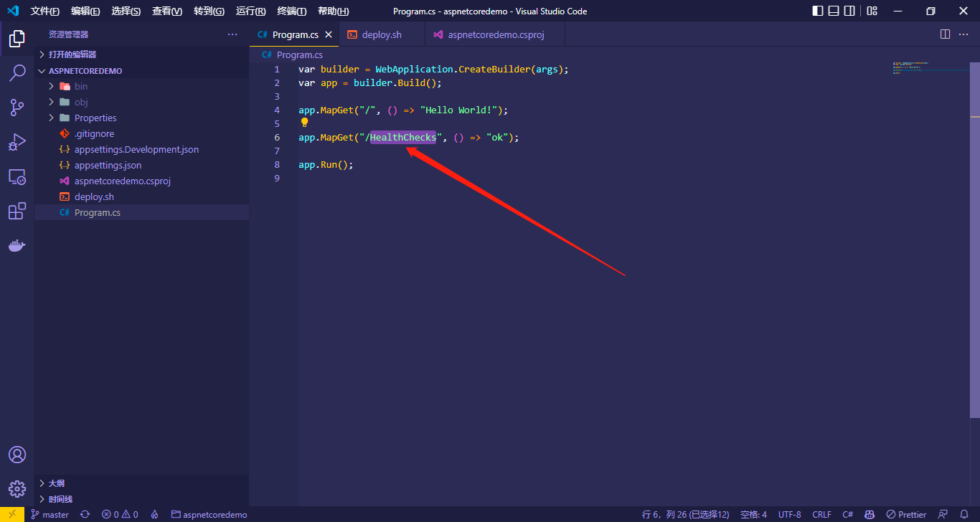Open .gitignore in the explorer
Image resolution: width=980 pixels, height=522 pixels.
coord(142,133)
